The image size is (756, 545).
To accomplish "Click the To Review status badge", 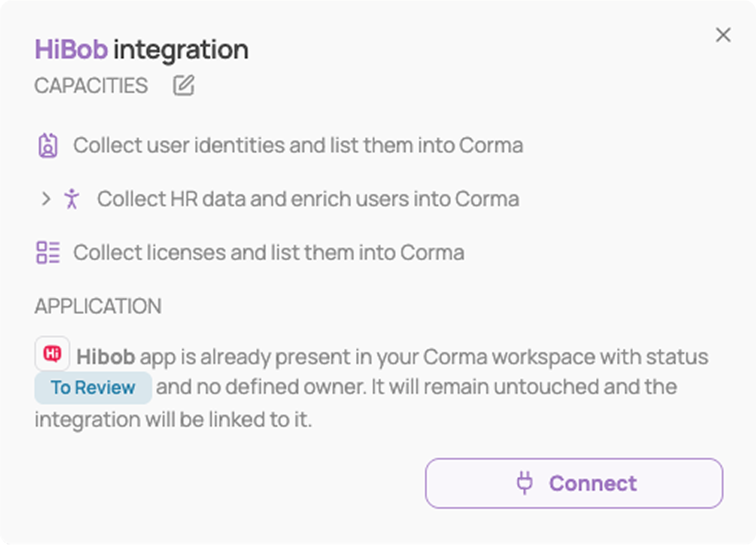I will (93, 388).
